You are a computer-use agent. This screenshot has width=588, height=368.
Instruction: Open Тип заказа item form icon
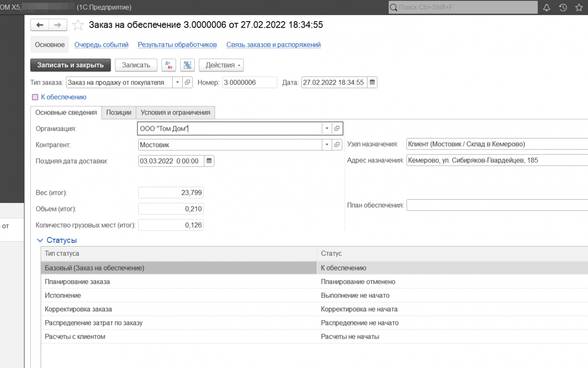tap(187, 82)
